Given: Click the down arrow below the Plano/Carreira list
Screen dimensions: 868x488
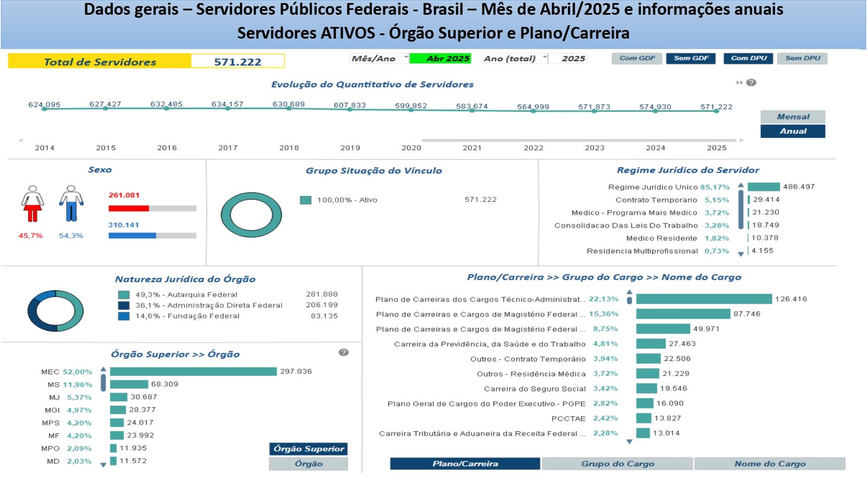Looking at the screenshot, I should click(629, 442).
